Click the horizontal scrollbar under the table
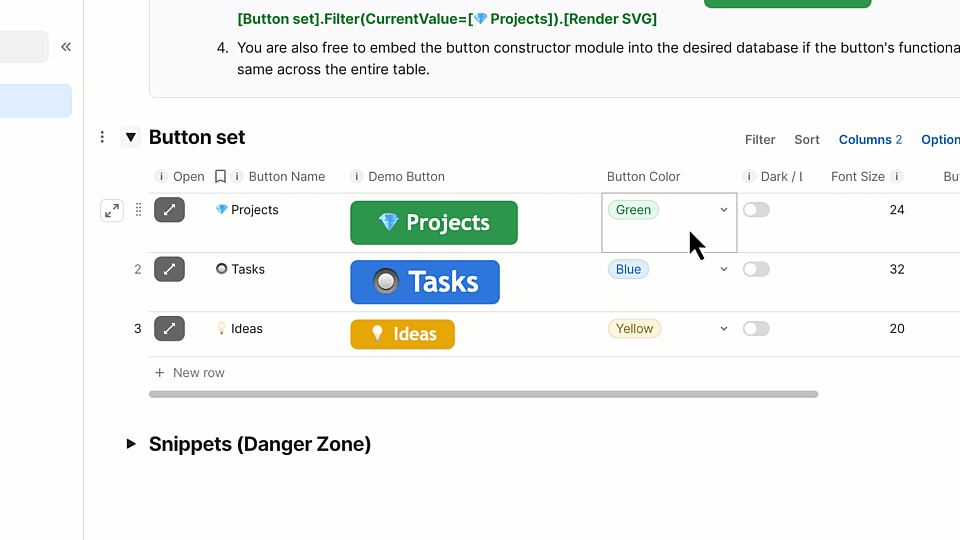Screen dimensions: 960x540 coord(483,394)
